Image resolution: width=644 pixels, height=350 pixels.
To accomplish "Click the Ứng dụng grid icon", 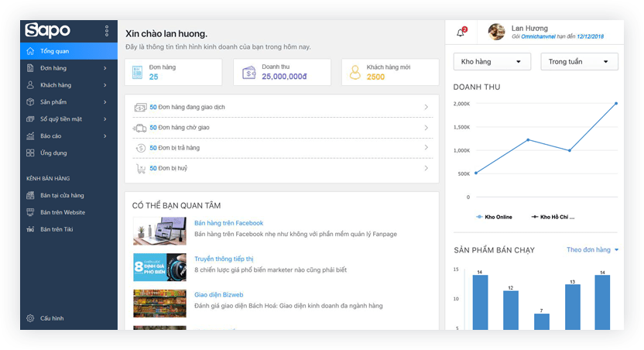I will [x=30, y=153].
